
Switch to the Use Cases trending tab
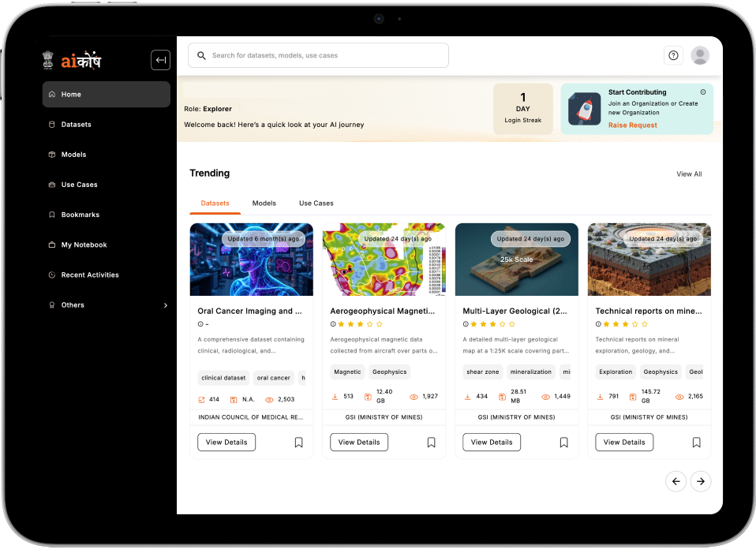(316, 204)
